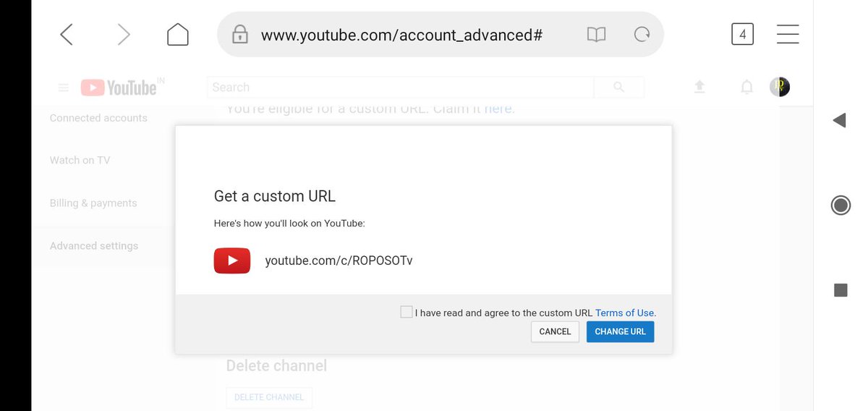Open the tab switcher showing 4 tabs
The width and height of the screenshot is (868, 411).
pos(742,34)
